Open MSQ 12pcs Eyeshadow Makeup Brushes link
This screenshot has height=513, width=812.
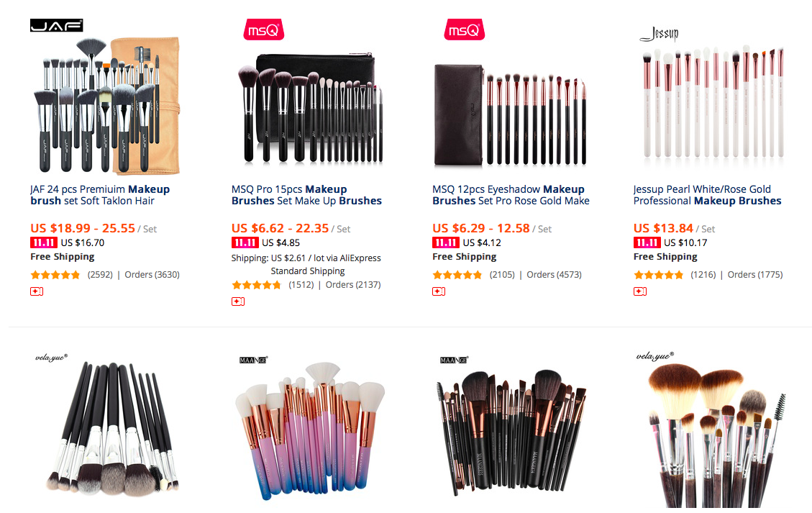pos(511,195)
